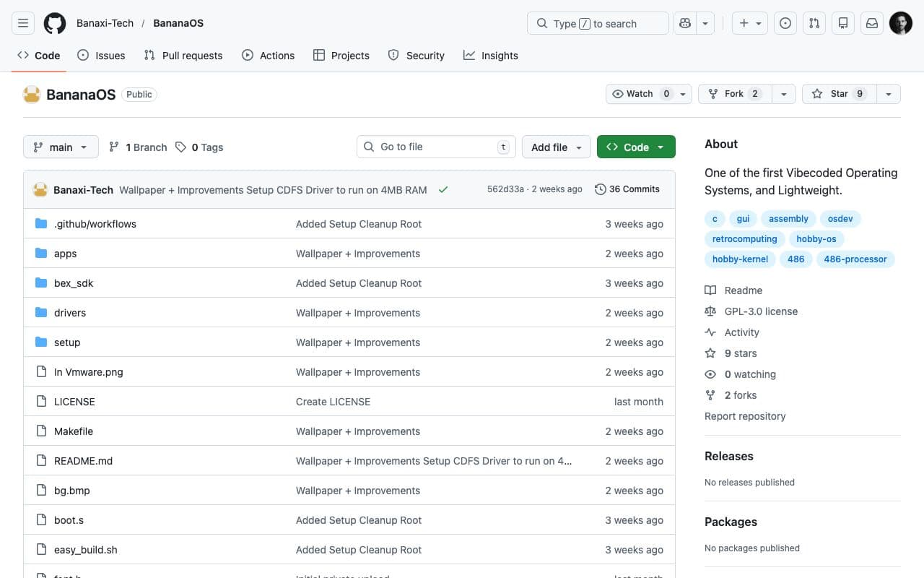
Task: Open the hamburger navigation menu
Action: [x=22, y=22]
